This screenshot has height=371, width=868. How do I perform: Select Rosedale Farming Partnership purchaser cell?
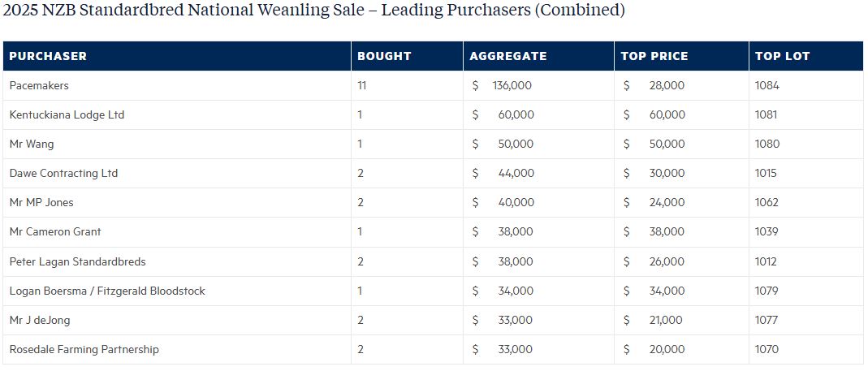pos(84,349)
